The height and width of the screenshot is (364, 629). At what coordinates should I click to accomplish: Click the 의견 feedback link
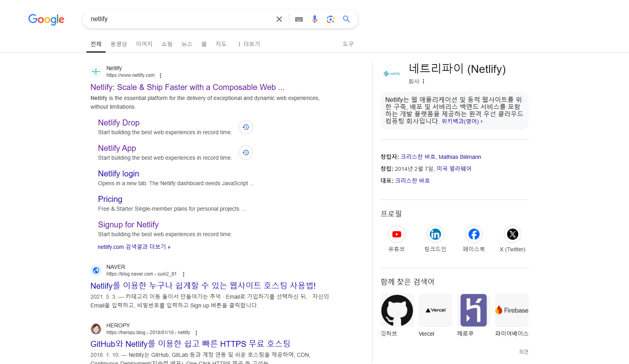coord(524,352)
